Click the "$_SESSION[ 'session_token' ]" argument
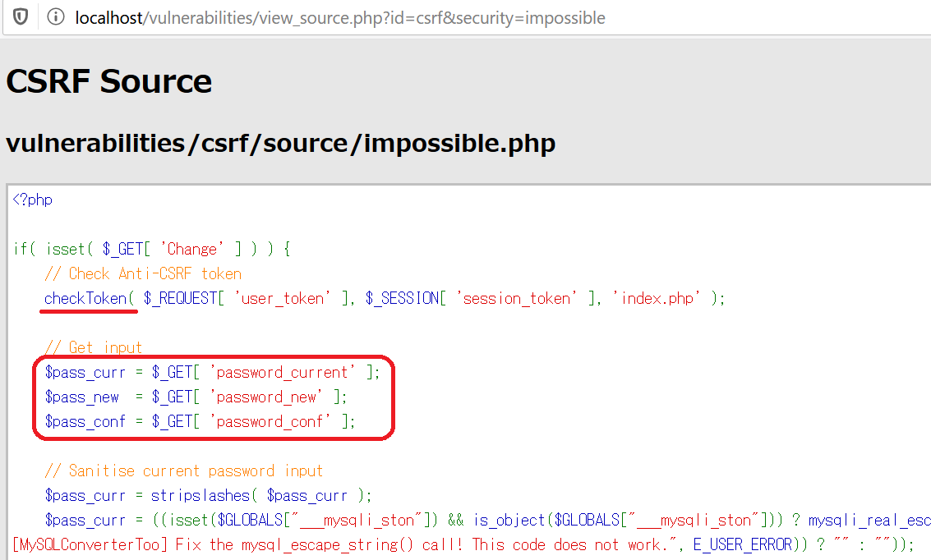The image size is (931, 560). point(482,298)
